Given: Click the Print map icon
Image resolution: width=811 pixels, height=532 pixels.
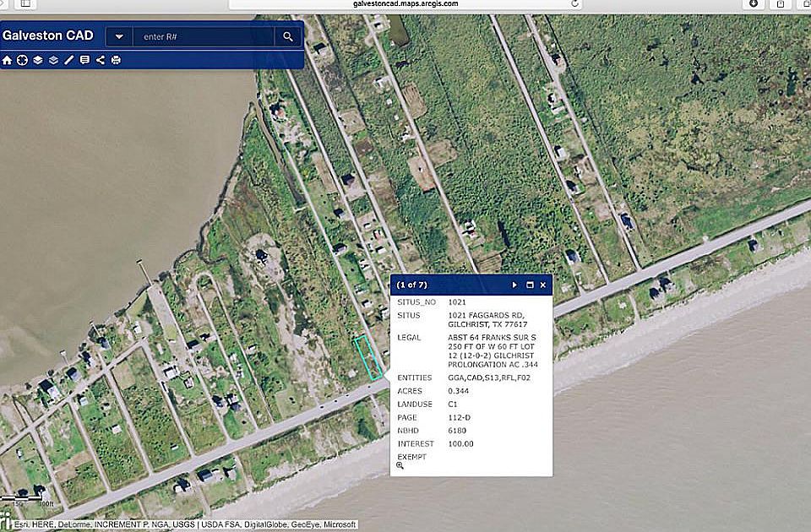Looking at the screenshot, I should (116, 60).
